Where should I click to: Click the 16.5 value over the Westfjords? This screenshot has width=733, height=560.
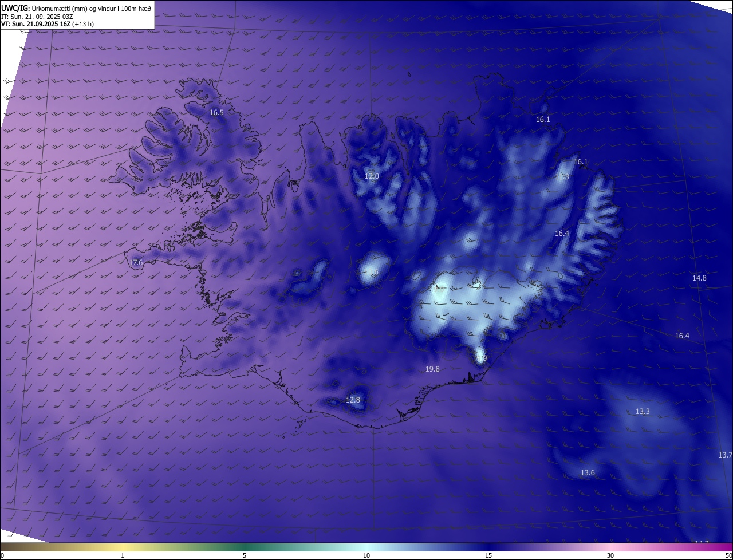(216, 113)
